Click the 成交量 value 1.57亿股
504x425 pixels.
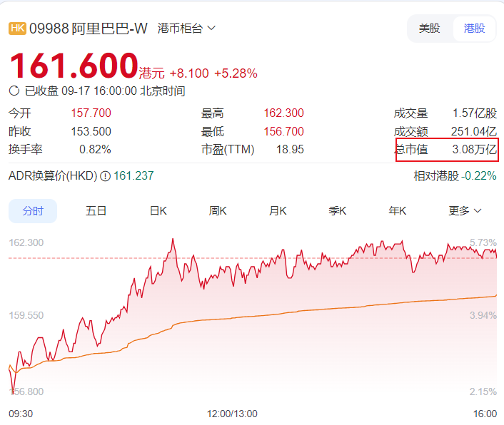[x=475, y=113]
